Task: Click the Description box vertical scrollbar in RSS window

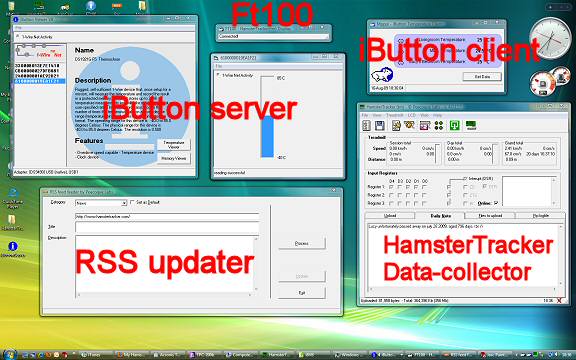Action: [256, 264]
